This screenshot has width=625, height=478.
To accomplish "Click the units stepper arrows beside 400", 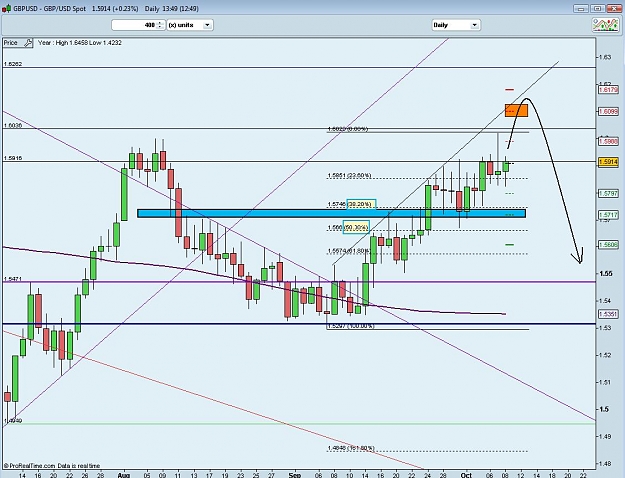I will point(160,25).
